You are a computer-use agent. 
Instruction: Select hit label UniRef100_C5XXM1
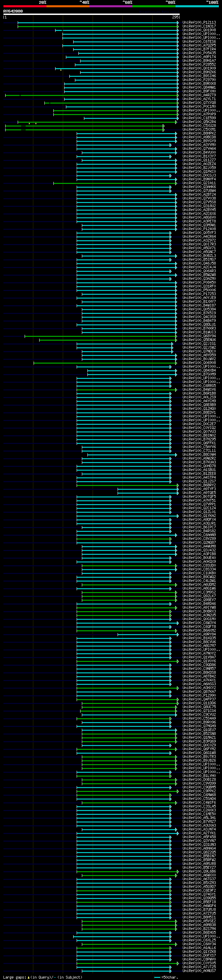pyautogui.click(x=199, y=130)
